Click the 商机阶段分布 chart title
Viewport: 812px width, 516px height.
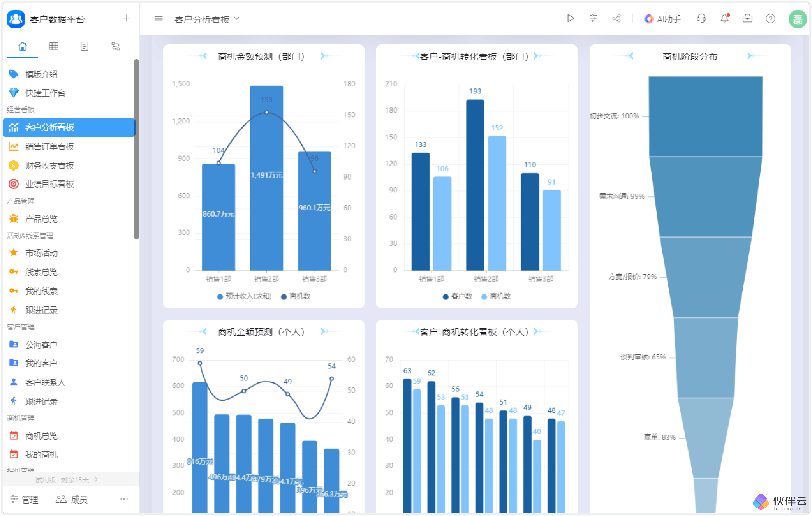point(690,56)
